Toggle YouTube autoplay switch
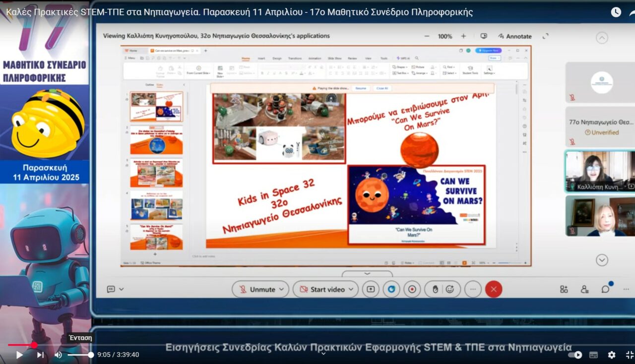The height and width of the screenshot is (364, 635). pos(575,355)
